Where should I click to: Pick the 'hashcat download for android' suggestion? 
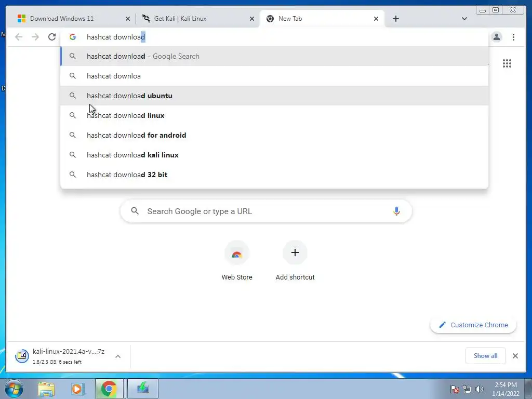(x=274, y=135)
